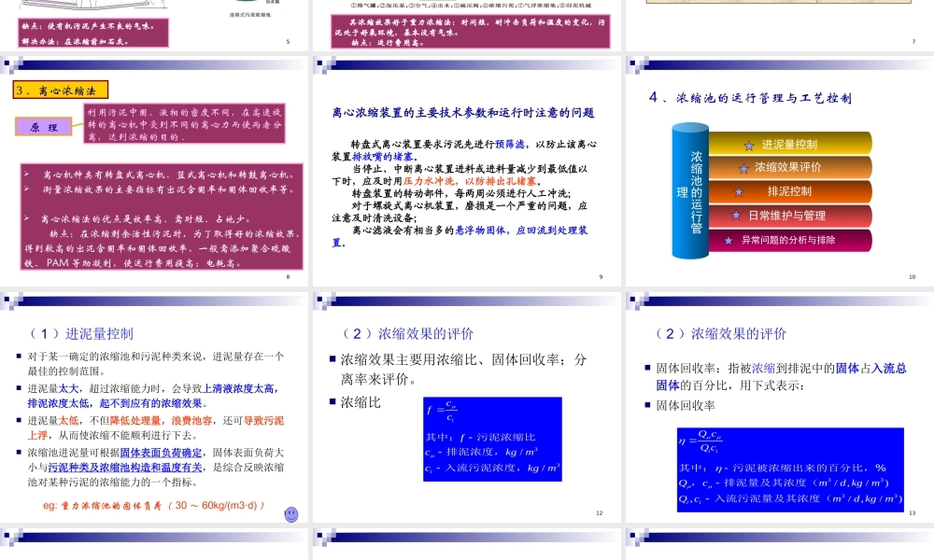Click the purple 原理 label box

(x=44, y=127)
